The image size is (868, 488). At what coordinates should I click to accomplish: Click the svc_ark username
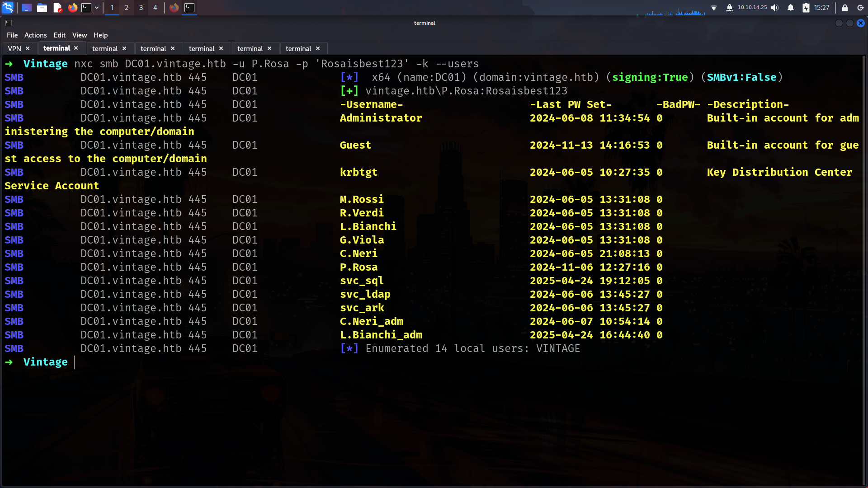(362, 308)
